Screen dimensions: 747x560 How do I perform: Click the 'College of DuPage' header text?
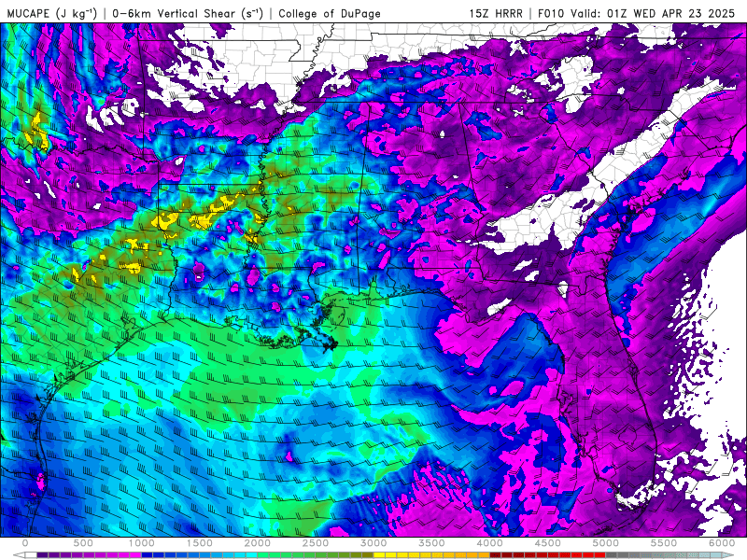pyautogui.click(x=330, y=13)
